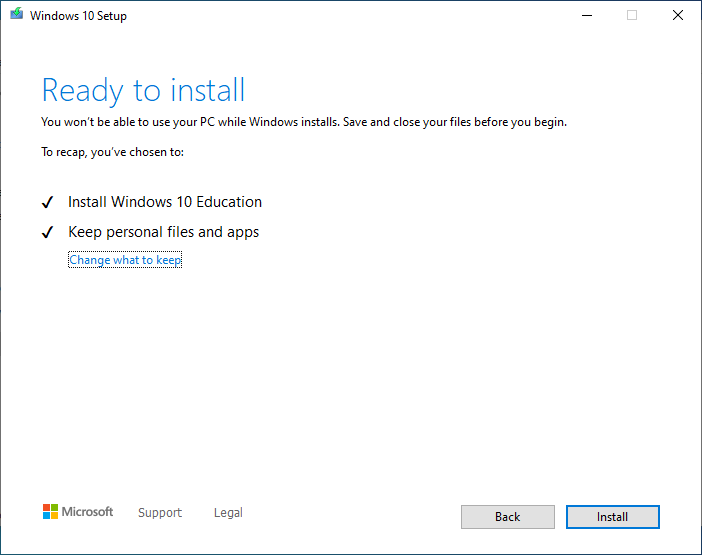Click checkmark beside Keep personal files and apps

[47, 232]
